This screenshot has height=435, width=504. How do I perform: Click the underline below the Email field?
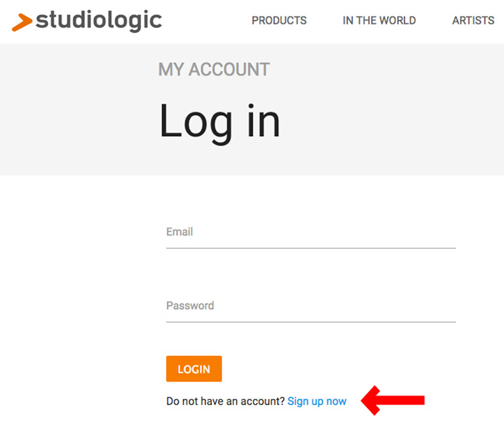(x=311, y=248)
